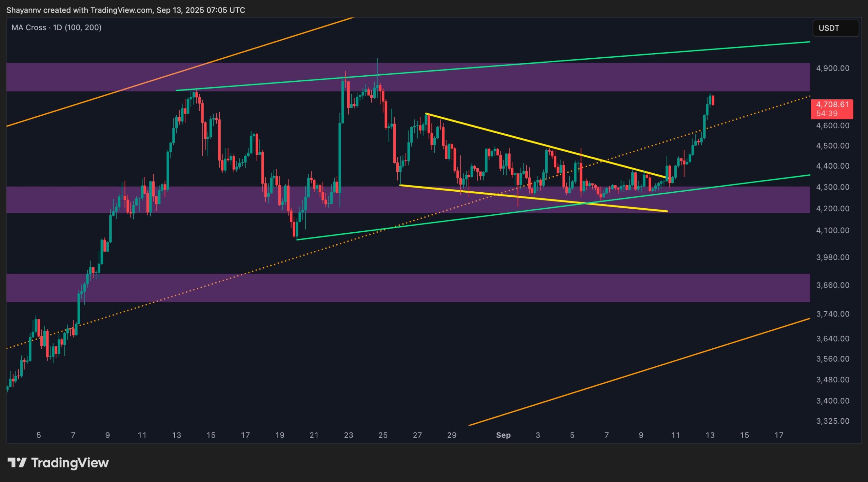Click date 5 at time axis start

tap(39, 435)
